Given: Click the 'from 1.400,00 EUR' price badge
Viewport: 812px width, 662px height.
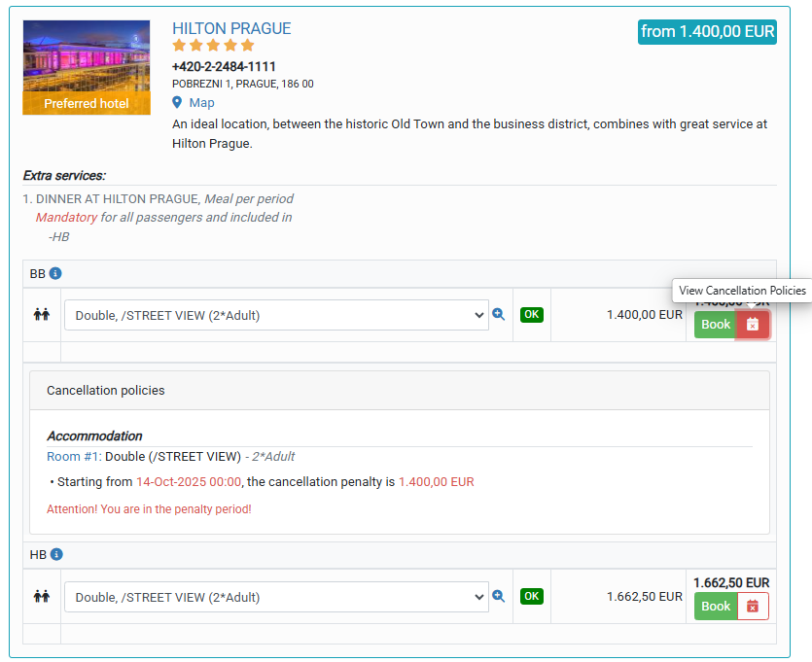Looking at the screenshot, I should (x=707, y=31).
